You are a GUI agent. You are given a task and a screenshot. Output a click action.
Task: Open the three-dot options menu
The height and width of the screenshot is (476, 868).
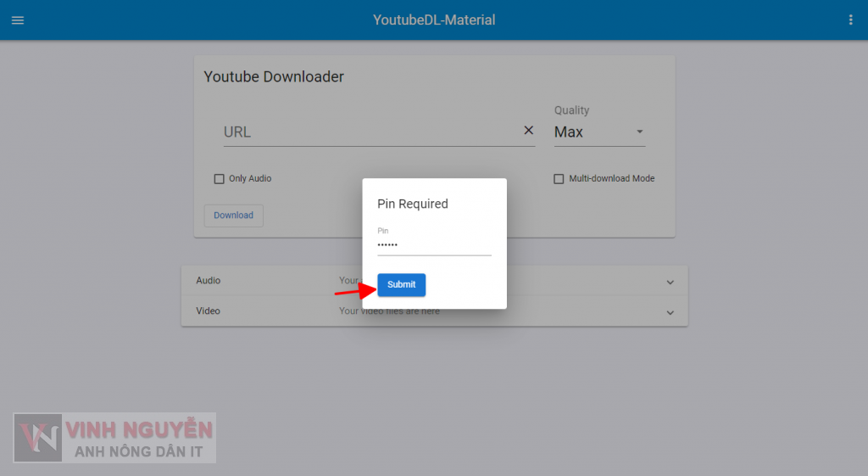pos(850,20)
